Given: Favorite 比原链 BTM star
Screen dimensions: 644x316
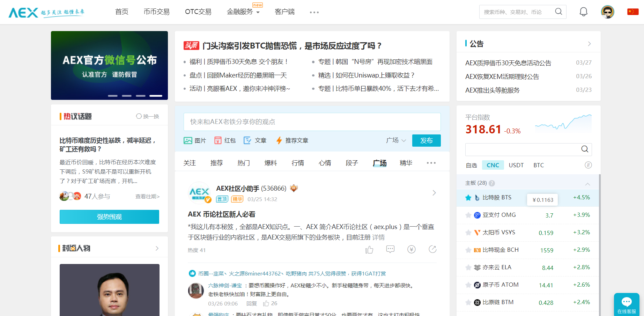Looking at the screenshot, I should [x=468, y=302].
